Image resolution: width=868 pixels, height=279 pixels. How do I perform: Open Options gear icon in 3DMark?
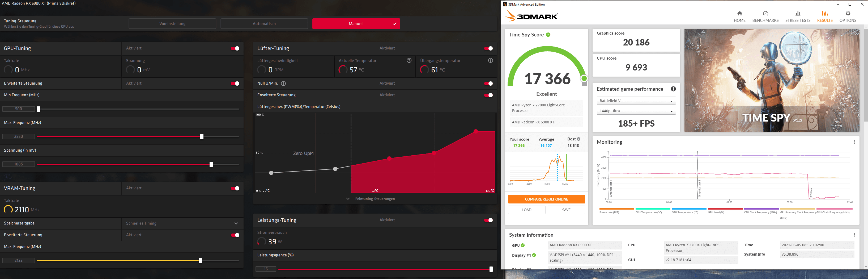tap(848, 14)
